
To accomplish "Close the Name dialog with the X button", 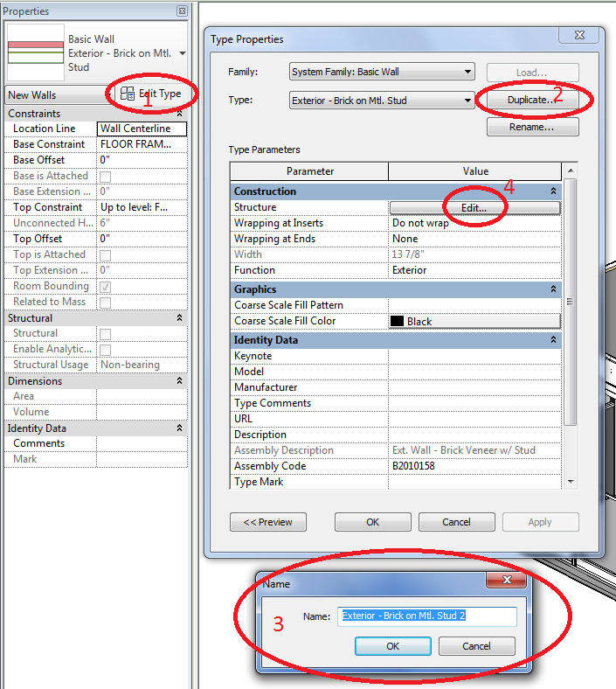I will [x=507, y=580].
